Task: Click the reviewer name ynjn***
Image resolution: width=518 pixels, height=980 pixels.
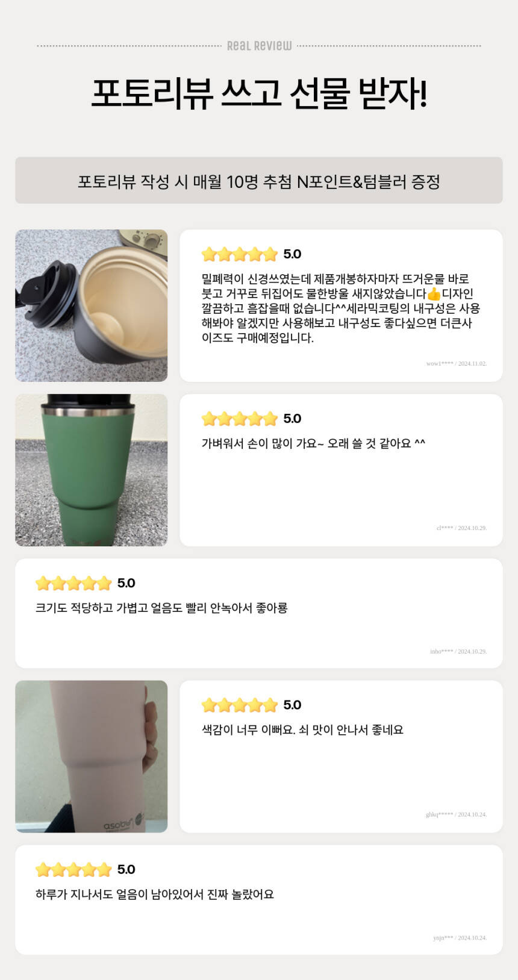Action: 443,938
